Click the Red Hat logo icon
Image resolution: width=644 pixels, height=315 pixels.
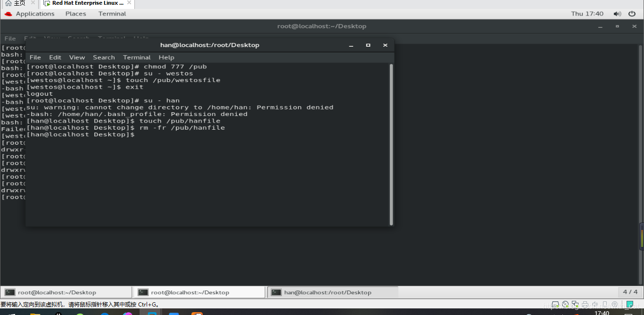point(8,14)
